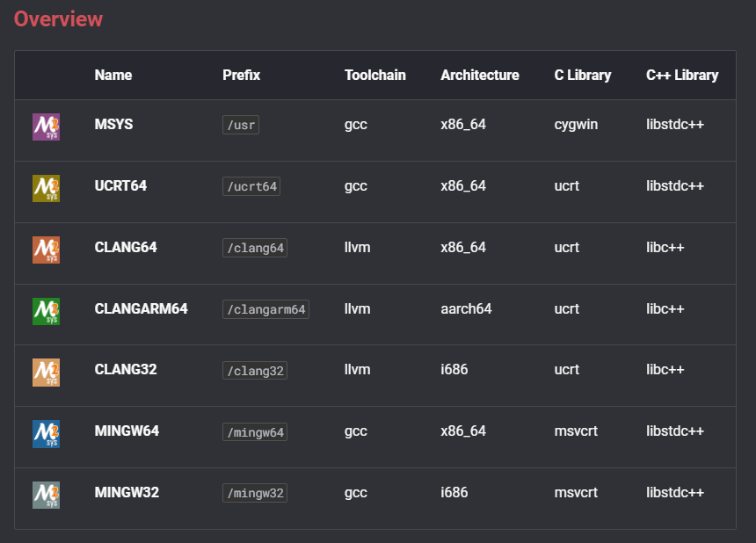Click the purple MSYS environment icon
This screenshot has height=543, width=756.
(x=46, y=127)
